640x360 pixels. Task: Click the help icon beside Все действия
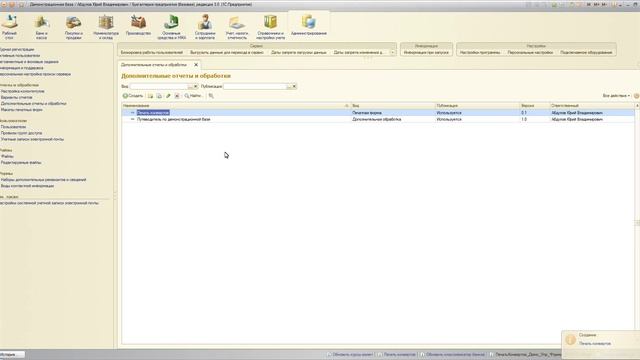click(x=636, y=96)
